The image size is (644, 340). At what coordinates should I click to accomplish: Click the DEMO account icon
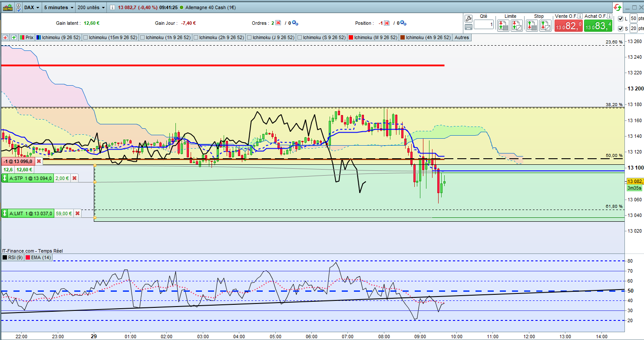[7, 7]
